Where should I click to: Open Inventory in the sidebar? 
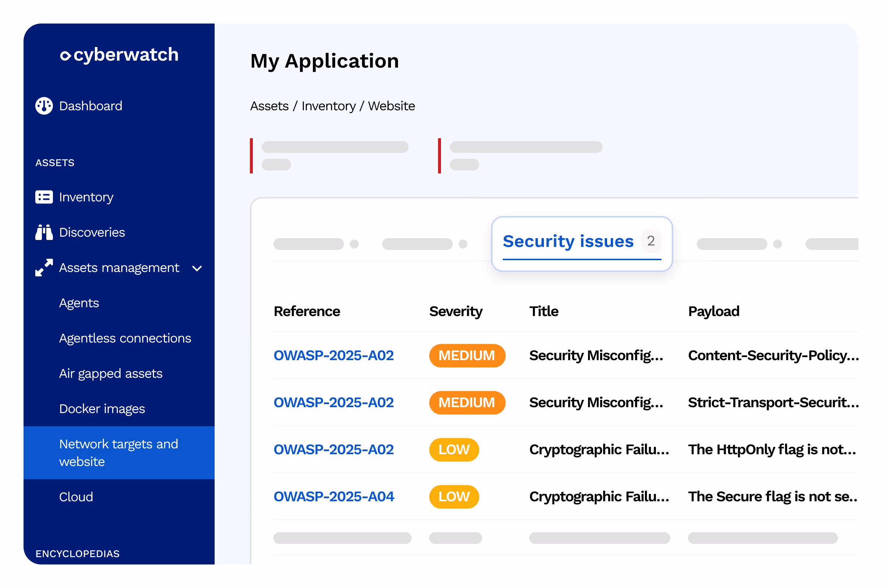(x=86, y=198)
